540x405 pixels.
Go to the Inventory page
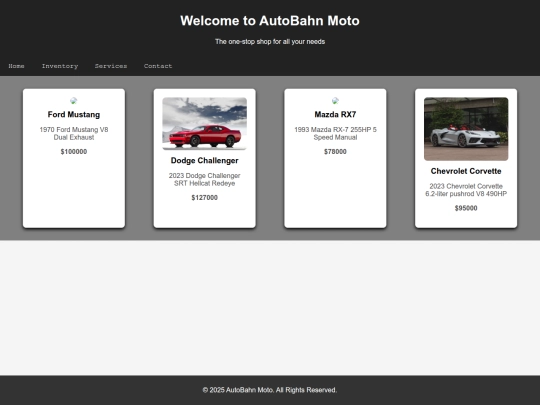60,66
